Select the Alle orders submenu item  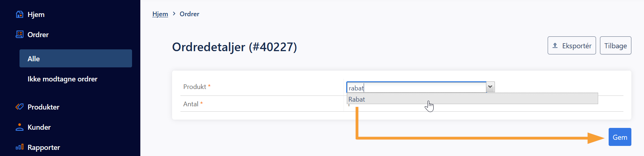click(76, 58)
